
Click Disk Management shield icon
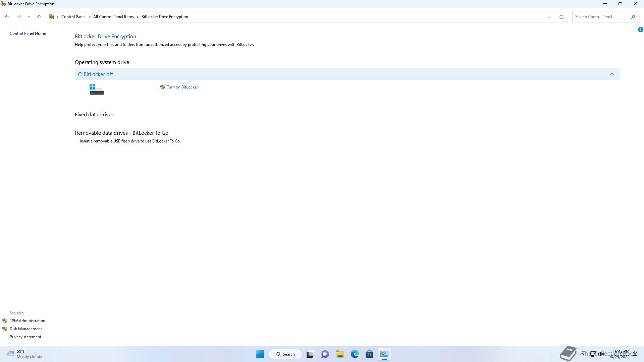[5, 329]
